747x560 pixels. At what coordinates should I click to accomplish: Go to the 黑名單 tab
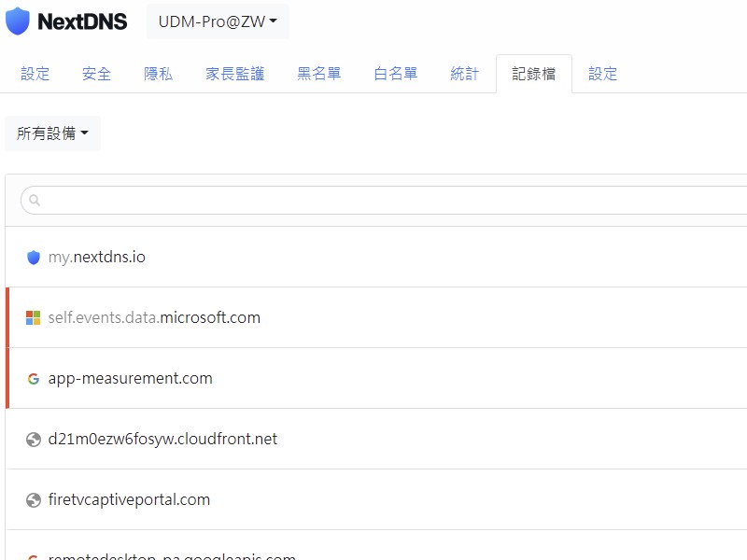(x=318, y=74)
